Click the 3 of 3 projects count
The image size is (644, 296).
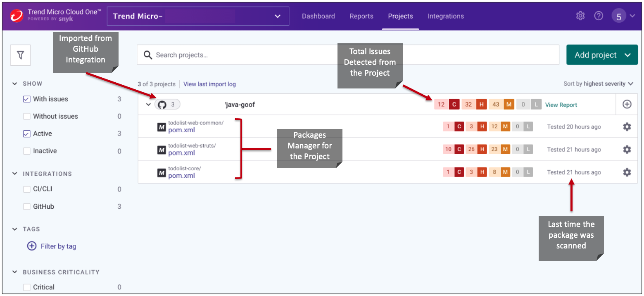(x=157, y=84)
